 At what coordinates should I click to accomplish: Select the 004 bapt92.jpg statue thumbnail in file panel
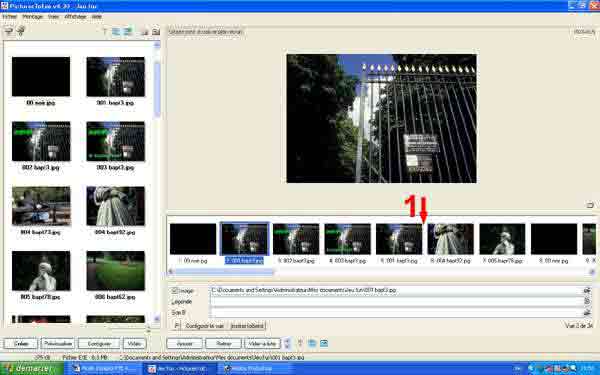(x=116, y=206)
